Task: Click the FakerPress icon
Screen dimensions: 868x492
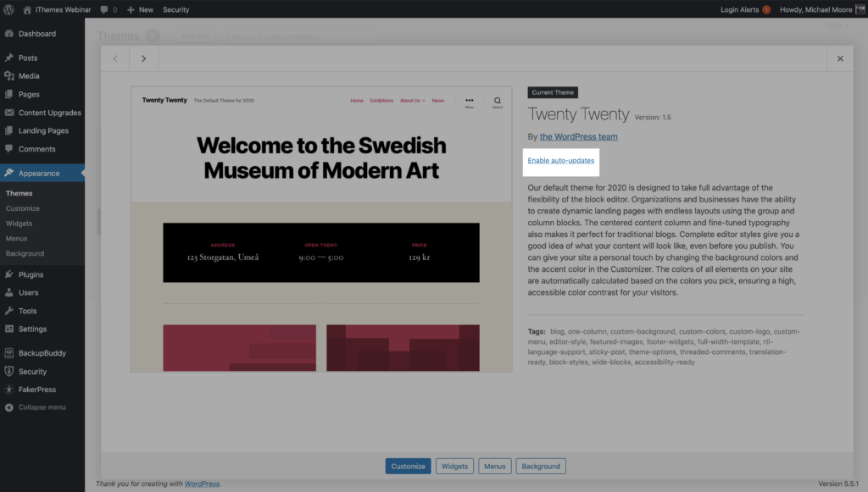Action: [8, 390]
